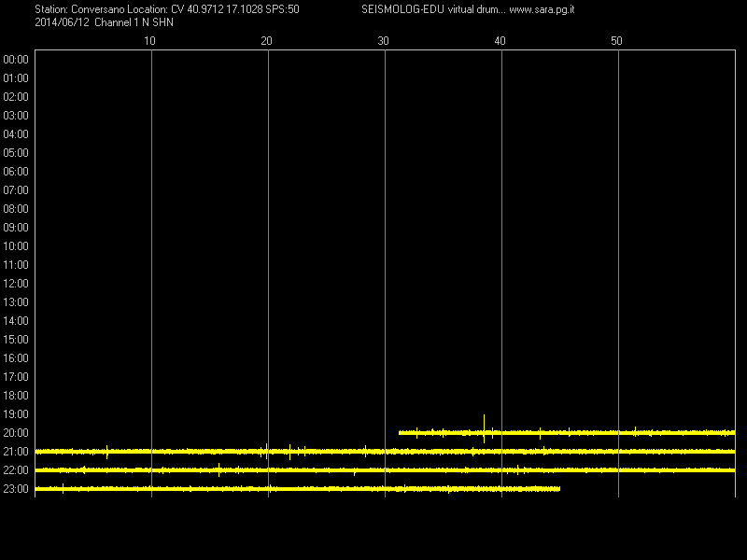Click the 11:00 hour label
The height and width of the screenshot is (560, 747).
click(x=16, y=265)
